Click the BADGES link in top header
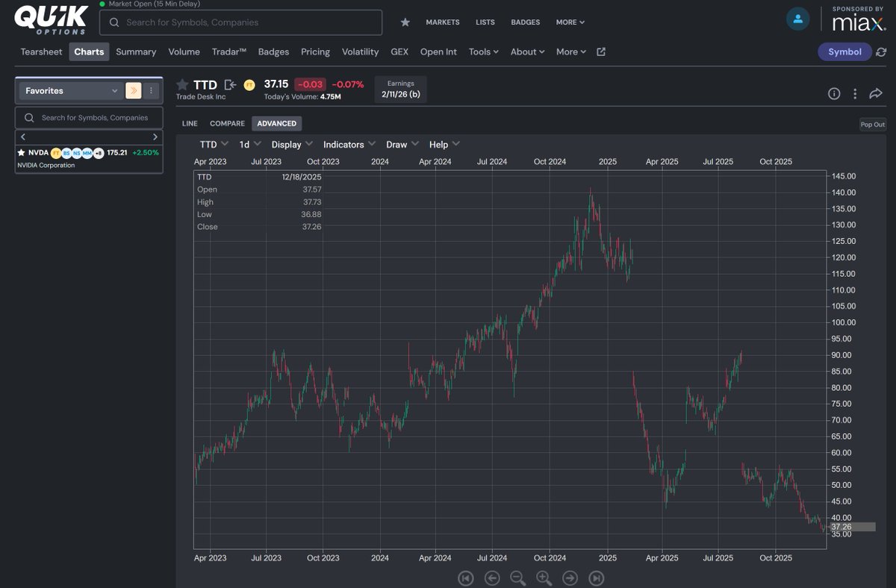This screenshot has height=588, width=896. (526, 22)
